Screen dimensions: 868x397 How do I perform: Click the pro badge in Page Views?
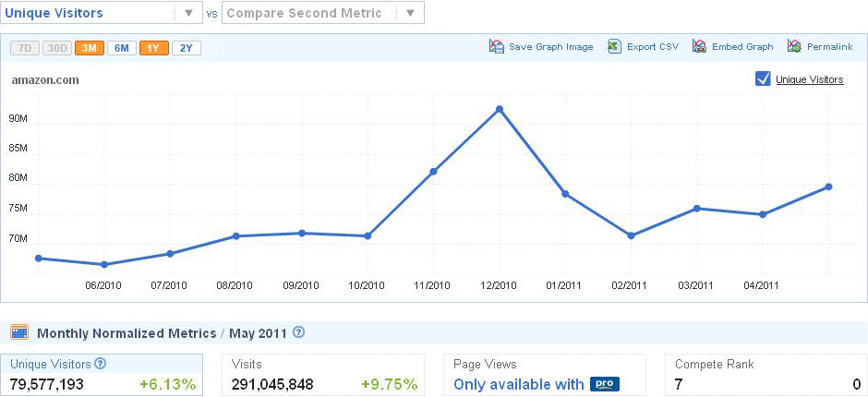pos(605,384)
